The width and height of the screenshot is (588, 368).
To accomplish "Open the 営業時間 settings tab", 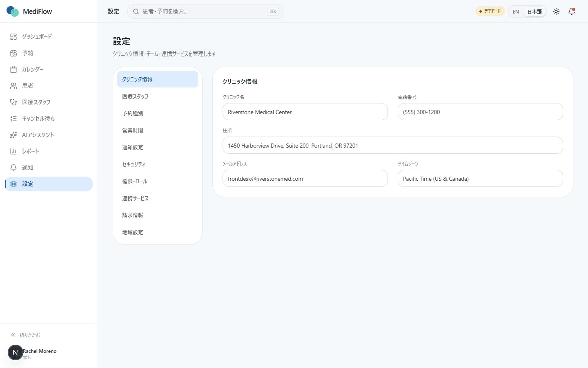I will click(x=158, y=130).
